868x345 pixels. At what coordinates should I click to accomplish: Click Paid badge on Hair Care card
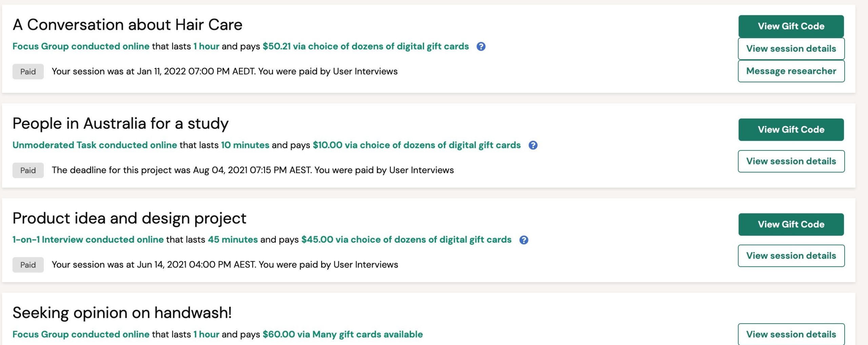28,72
